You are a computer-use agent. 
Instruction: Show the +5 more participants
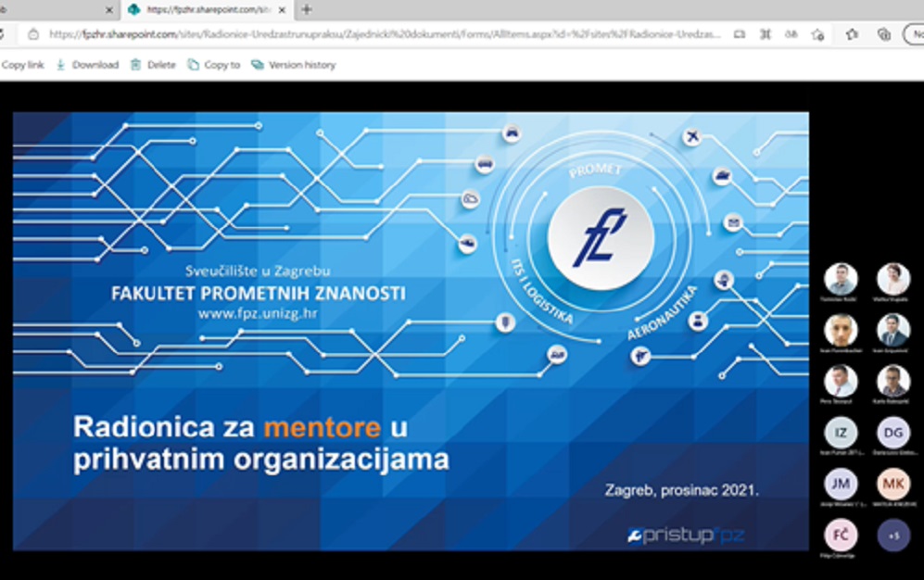click(x=893, y=536)
